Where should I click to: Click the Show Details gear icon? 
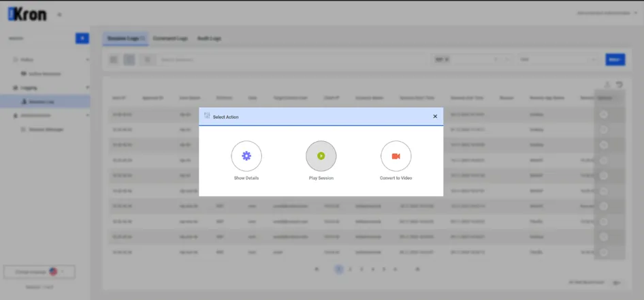click(246, 156)
